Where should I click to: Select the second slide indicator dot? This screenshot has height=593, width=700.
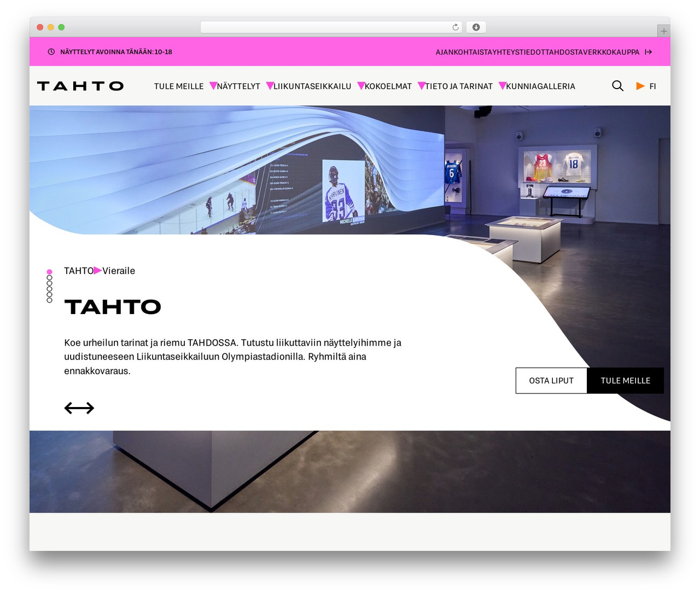50,278
